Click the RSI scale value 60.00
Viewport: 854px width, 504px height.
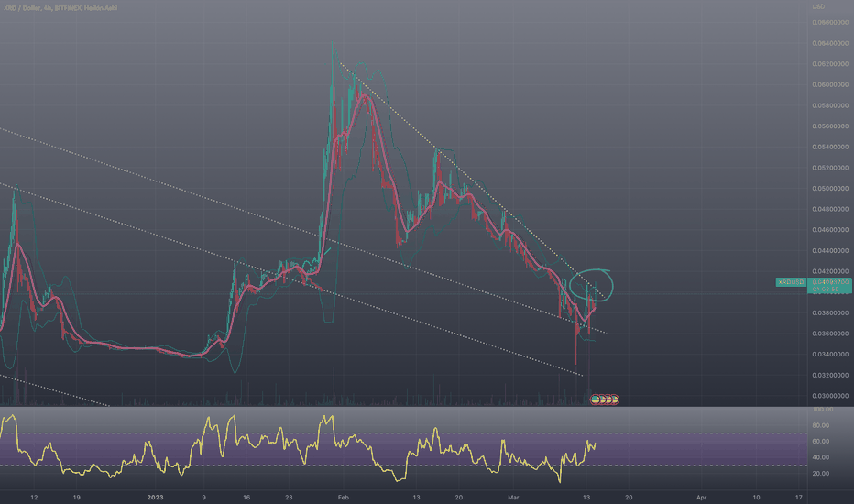821,441
